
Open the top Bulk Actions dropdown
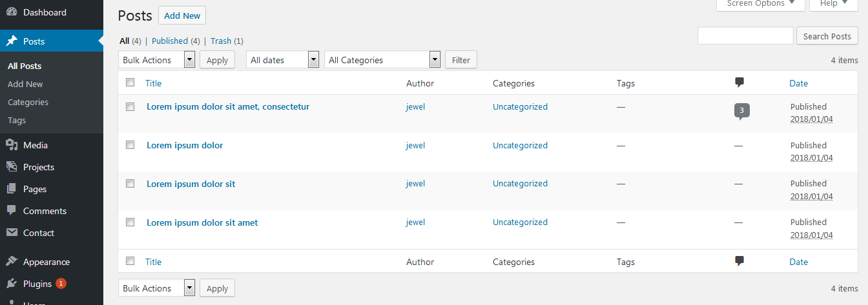[157, 60]
